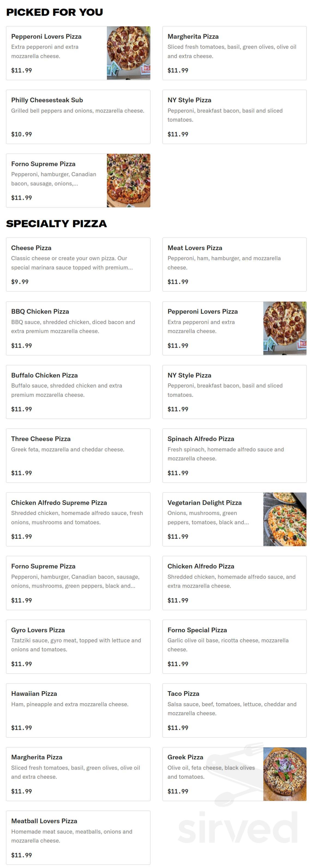Open the Gyro Lovers Pizza listing

point(77,647)
